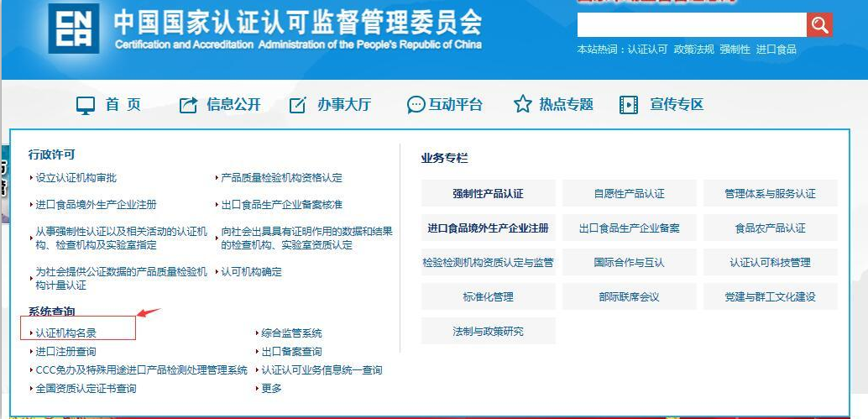Open the 互动平台 navigation item
The width and height of the screenshot is (868, 419).
(x=455, y=105)
